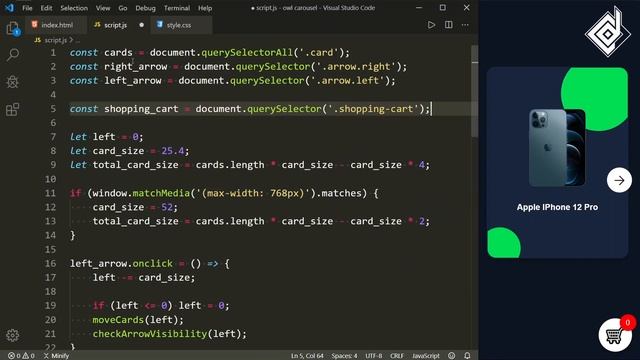Click the feedback smiley icon

pos(451,356)
